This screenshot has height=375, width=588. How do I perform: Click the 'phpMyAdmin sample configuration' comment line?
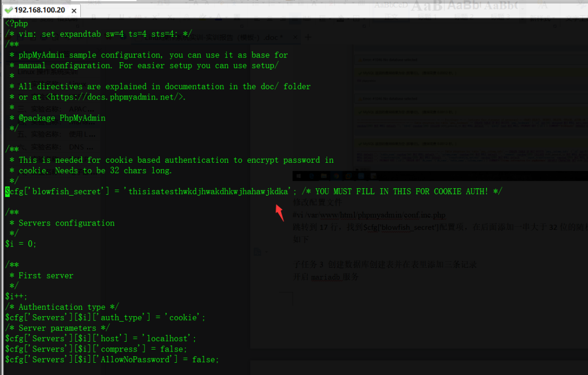pyautogui.click(x=148, y=55)
